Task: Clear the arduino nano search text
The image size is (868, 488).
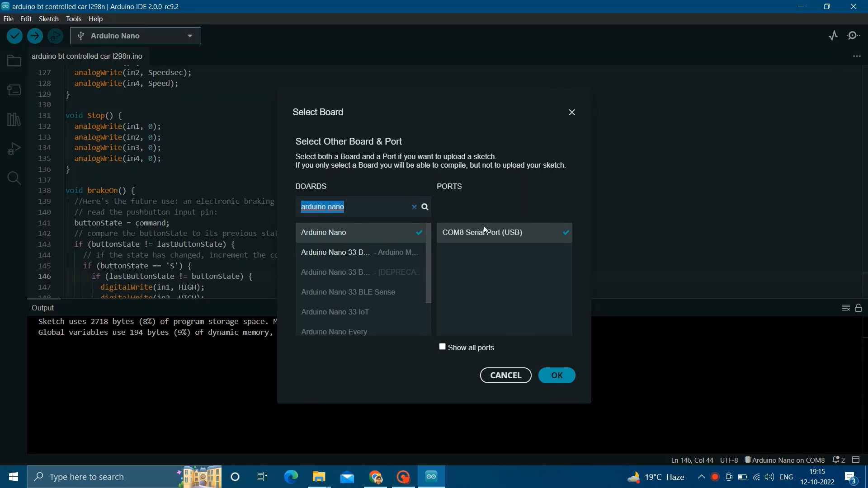Action: tap(414, 207)
